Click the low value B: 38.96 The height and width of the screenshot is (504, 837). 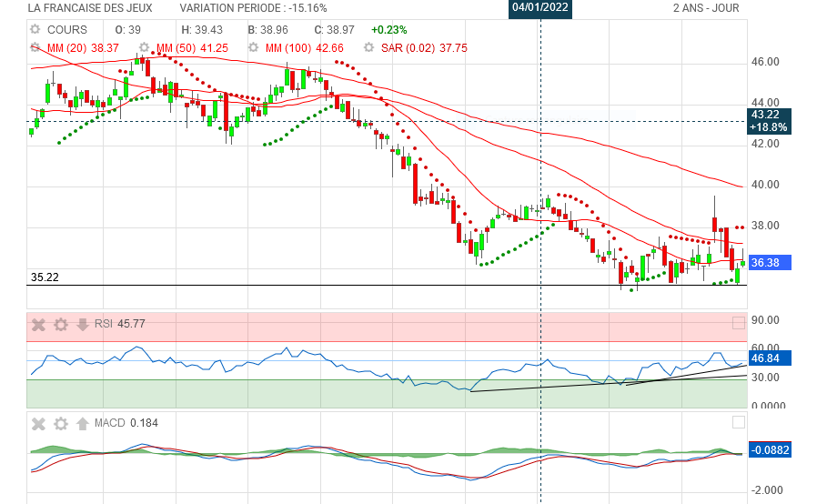coord(268,30)
